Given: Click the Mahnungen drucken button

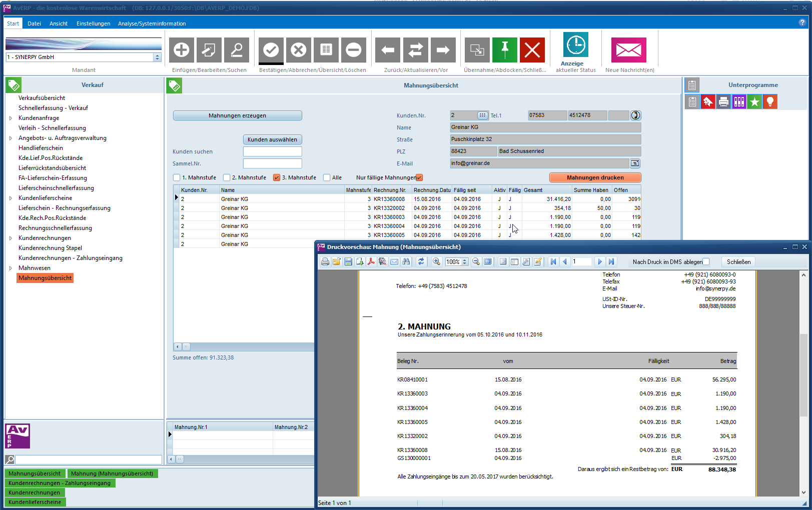Looking at the screenshot, I should pos(595,177).
